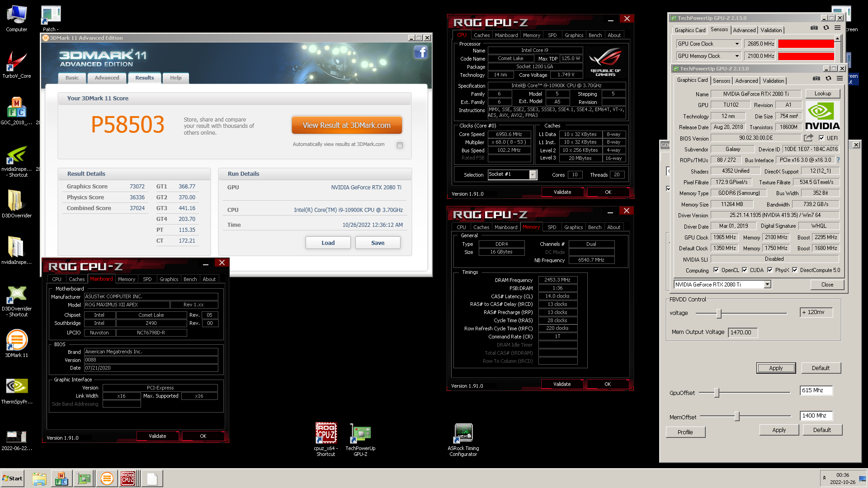Click the GPU-Z refresh icon

[x=828, y=79]
